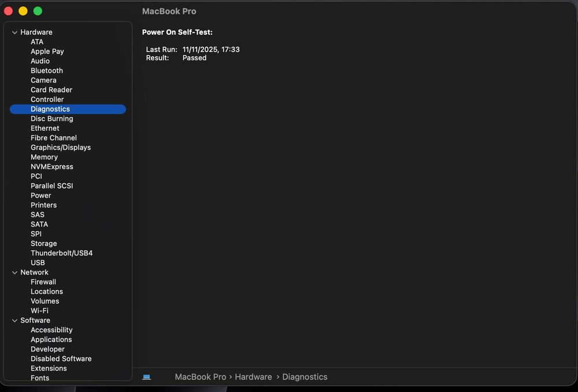This screenshot has height=392, width=578.
Task: Click the red close window button
Action: 9,11
